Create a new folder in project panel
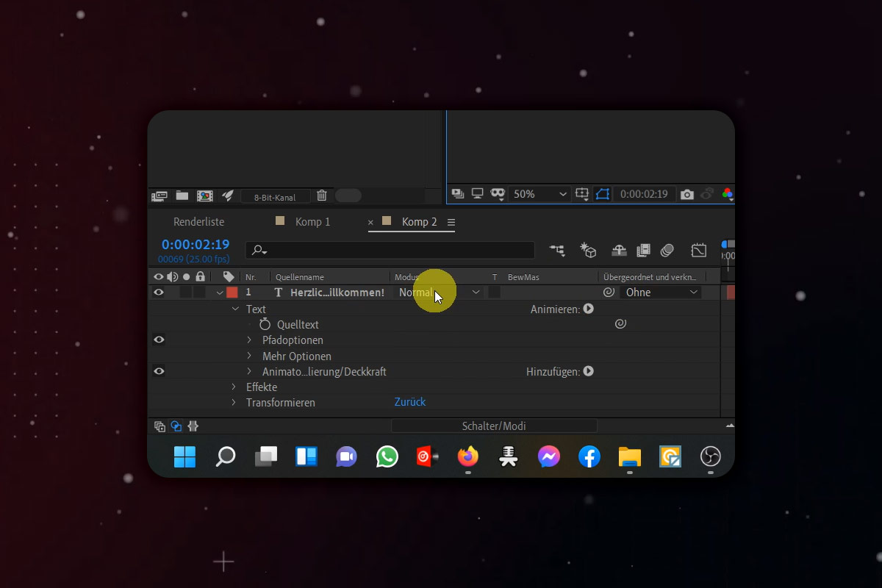 click(x=182, y=196)
